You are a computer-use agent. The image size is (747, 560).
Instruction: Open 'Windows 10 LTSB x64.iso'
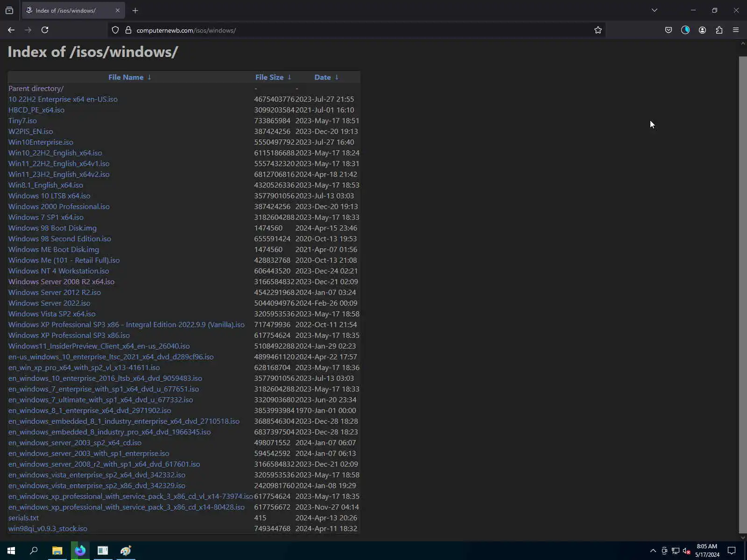(x=49, y=196)
